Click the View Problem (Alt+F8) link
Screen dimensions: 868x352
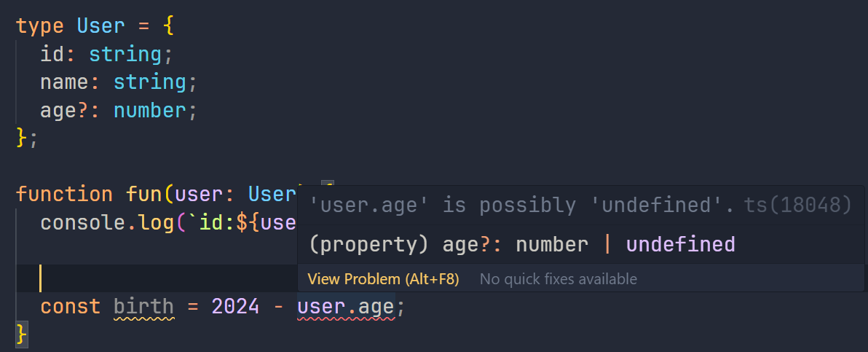(383, 279)
